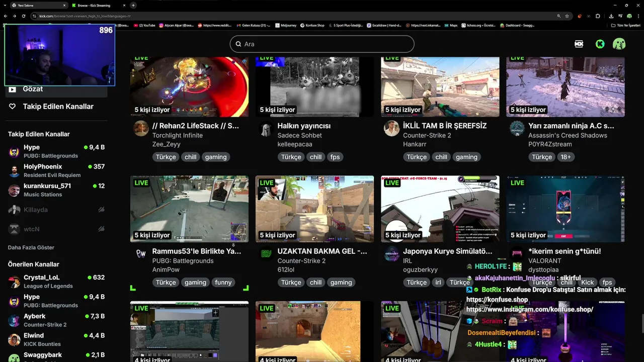
Task: Open Crystal_LoL recommended channel
Action: [56, 282]
